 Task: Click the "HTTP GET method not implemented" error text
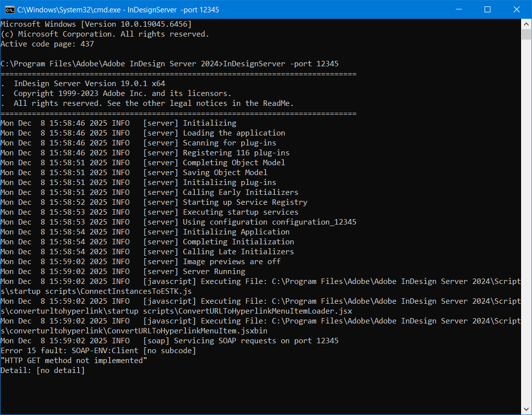point(74,361)
